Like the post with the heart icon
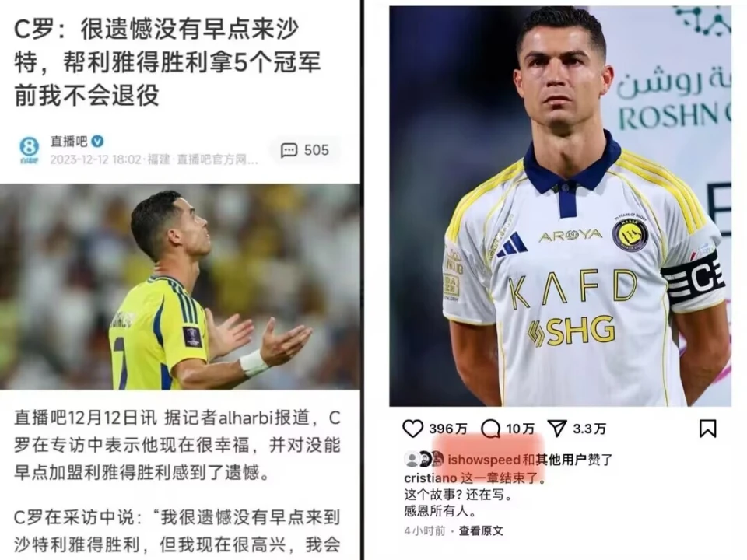747x560 pixels. click(412, 429)
